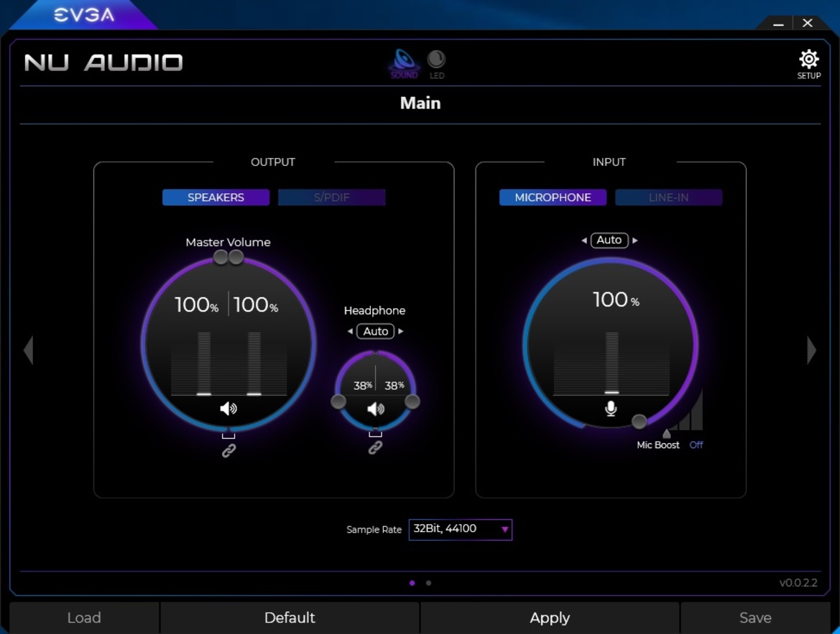840x634 pixels.
Task: Click the Apply button
Action: (550, 617)
